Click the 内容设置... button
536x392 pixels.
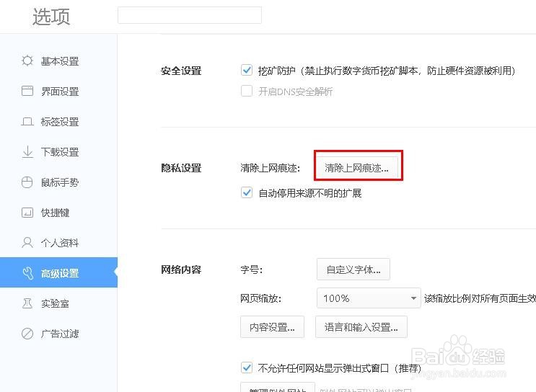tap(272, 327)
